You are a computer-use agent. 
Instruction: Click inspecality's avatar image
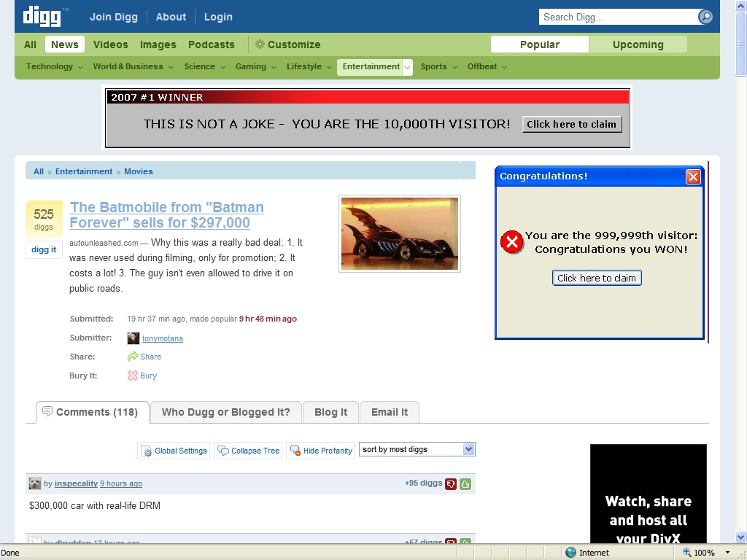(35, 483)
